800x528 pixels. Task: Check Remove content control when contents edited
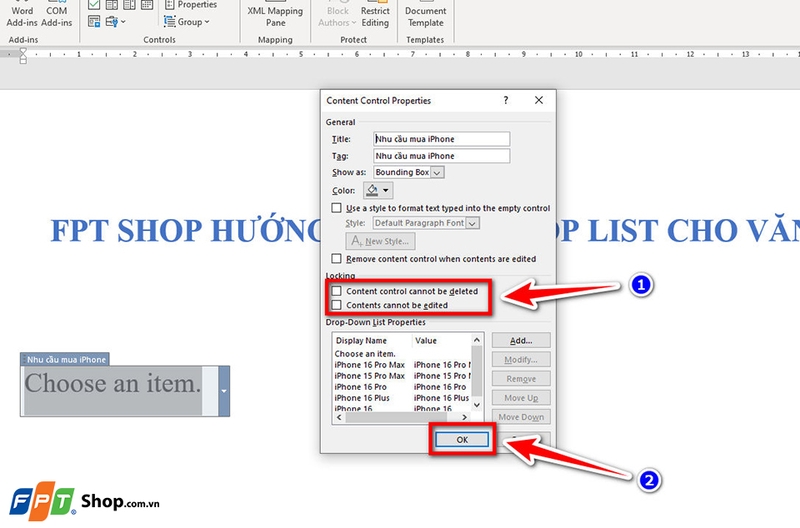(x=336, y=259)
